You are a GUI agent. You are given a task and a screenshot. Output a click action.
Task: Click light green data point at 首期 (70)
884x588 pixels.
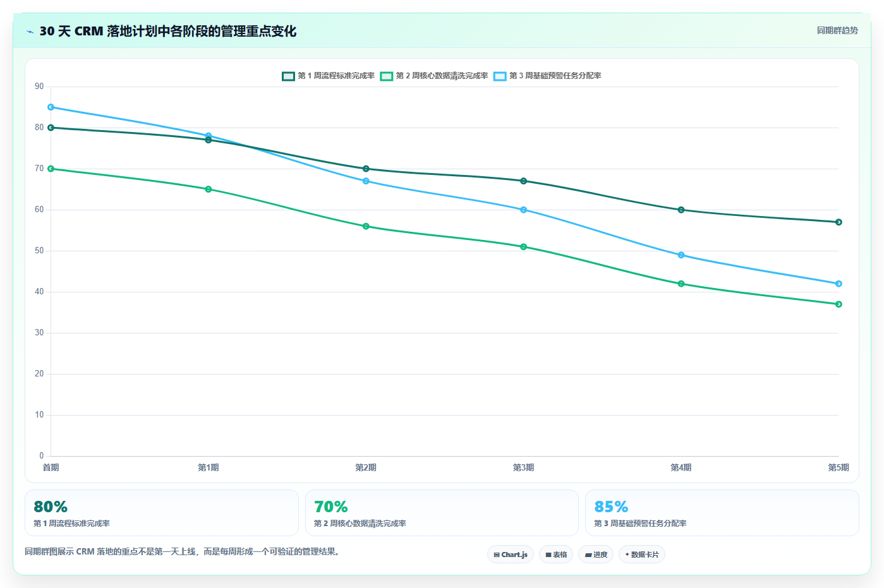click(x=51, y=169)
